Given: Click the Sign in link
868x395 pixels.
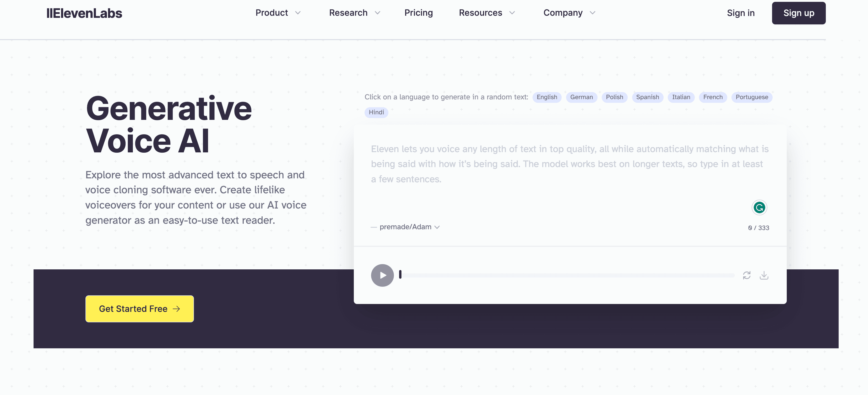Looking at the screenshot, I should point(741,13).
